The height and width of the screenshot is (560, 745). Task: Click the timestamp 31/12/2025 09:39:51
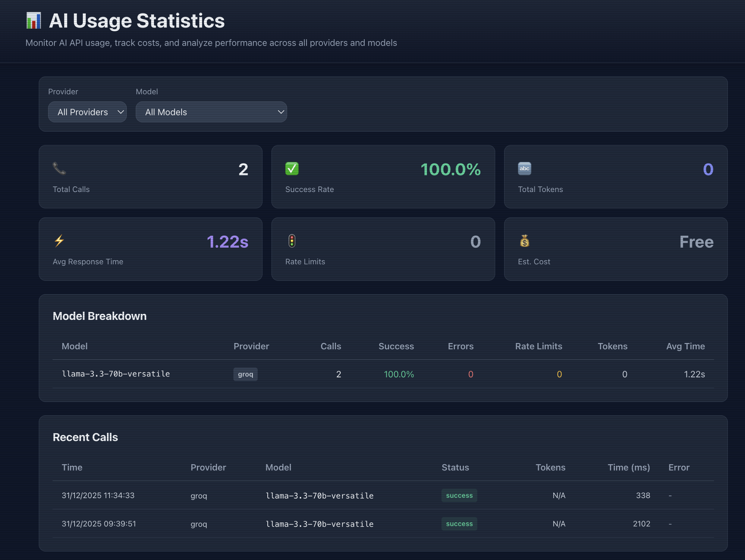point(99,524)
